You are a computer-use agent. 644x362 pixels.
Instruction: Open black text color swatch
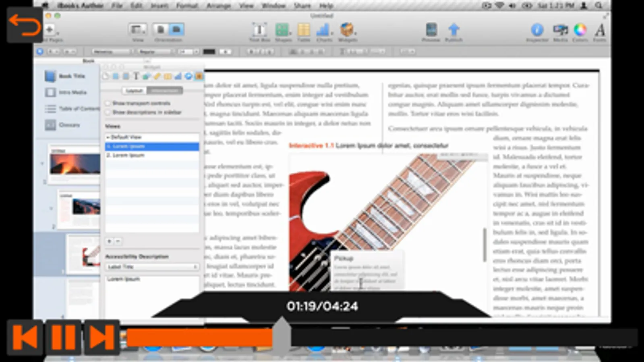pyautogui.click(x=209, y=51)
